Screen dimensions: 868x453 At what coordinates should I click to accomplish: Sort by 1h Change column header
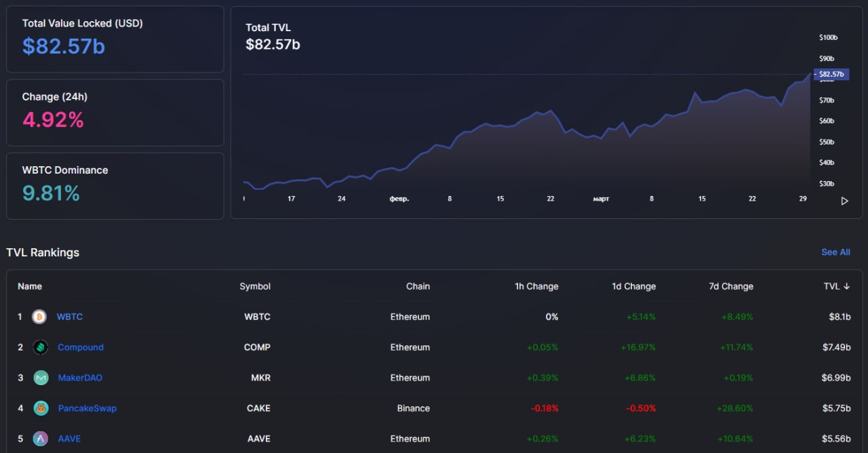click(x=536, y=286)
